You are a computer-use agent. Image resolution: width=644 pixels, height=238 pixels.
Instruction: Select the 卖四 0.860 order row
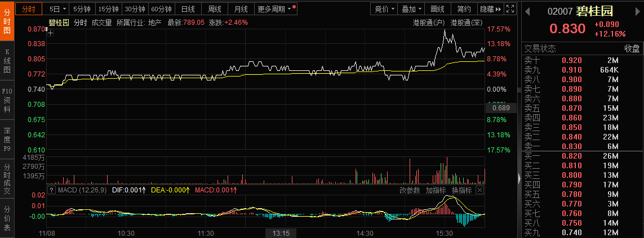point(583,118)
